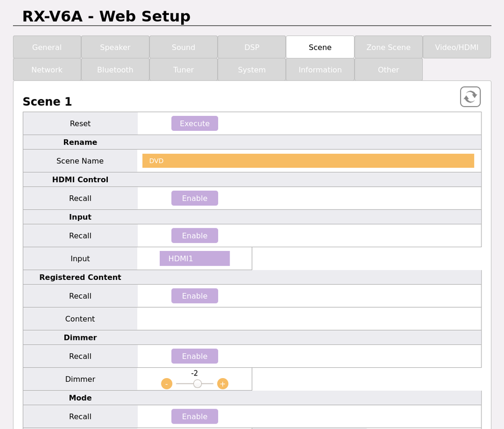Toggle Mode Recall Enable button
The height and width of the screenshot is (429, 504).
(195, 417)
